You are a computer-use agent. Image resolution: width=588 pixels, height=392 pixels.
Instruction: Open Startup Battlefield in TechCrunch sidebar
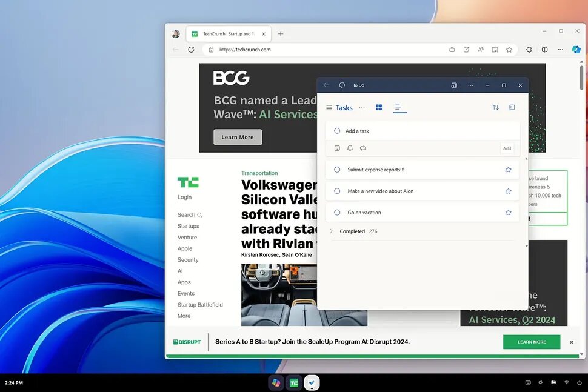click(200, 305)
